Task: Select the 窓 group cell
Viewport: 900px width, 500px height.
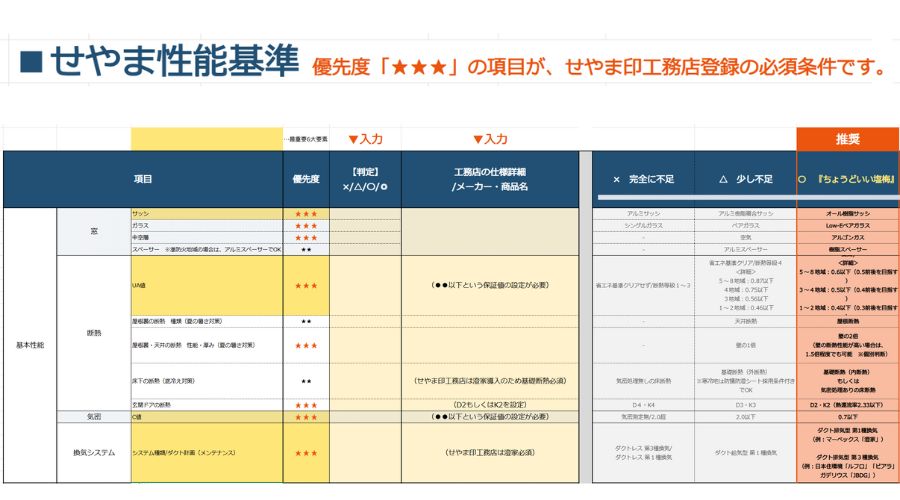Action: 94,231
